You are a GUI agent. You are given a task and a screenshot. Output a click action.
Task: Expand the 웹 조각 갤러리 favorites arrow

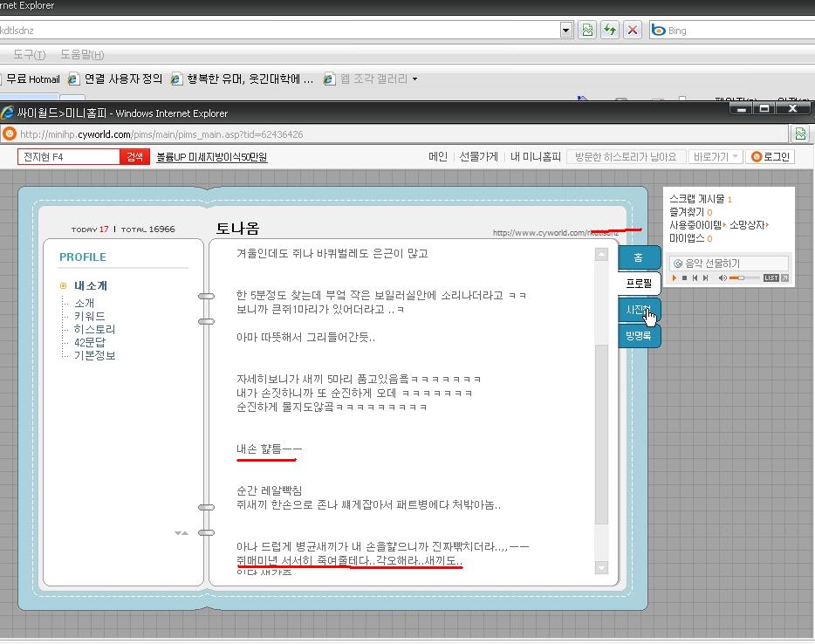pyautogui.click(x=414, y=79)
